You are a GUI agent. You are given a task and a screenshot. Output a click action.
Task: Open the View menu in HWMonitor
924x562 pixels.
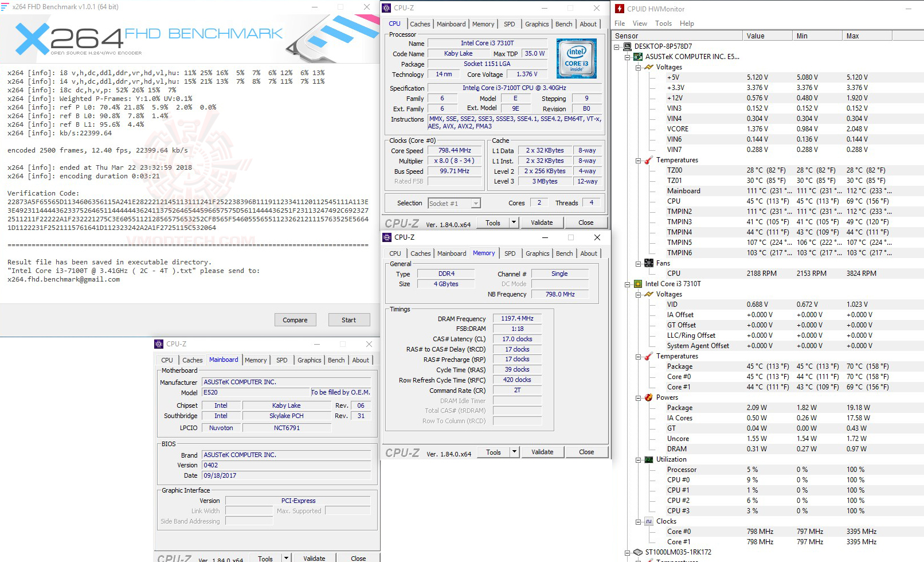coord(639,24)
